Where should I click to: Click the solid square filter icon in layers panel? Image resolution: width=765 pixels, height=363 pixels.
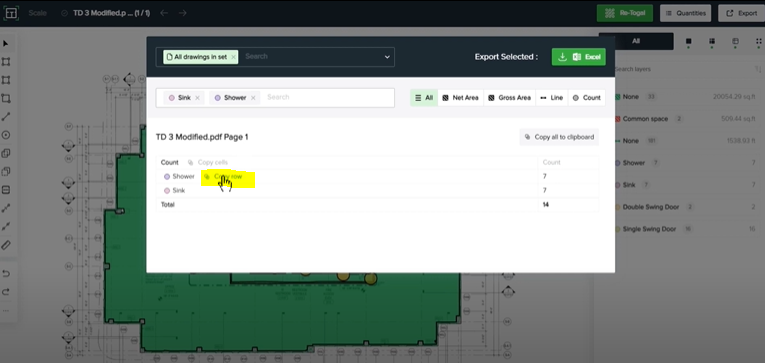tap(688, 41)
